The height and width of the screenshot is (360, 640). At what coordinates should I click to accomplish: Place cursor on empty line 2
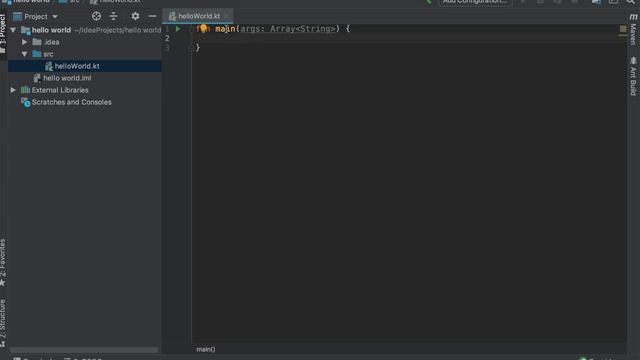click(408, 38)
